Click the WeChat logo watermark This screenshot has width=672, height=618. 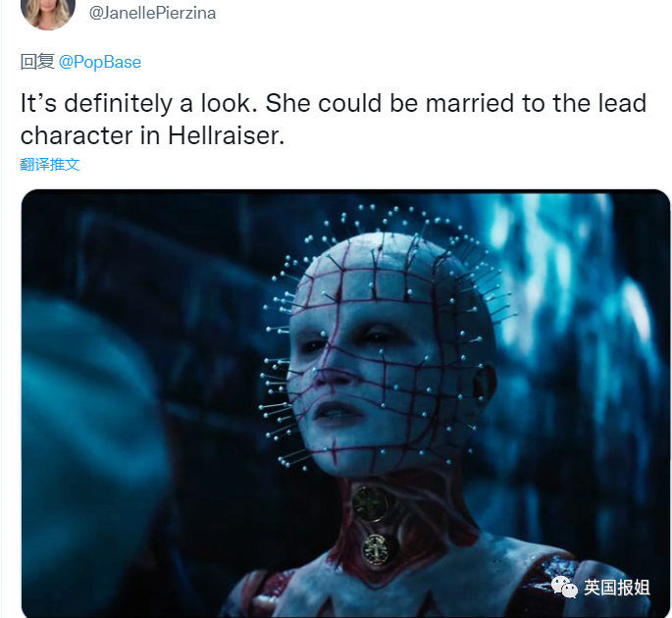pyautogui.click(x=564, y=588)
